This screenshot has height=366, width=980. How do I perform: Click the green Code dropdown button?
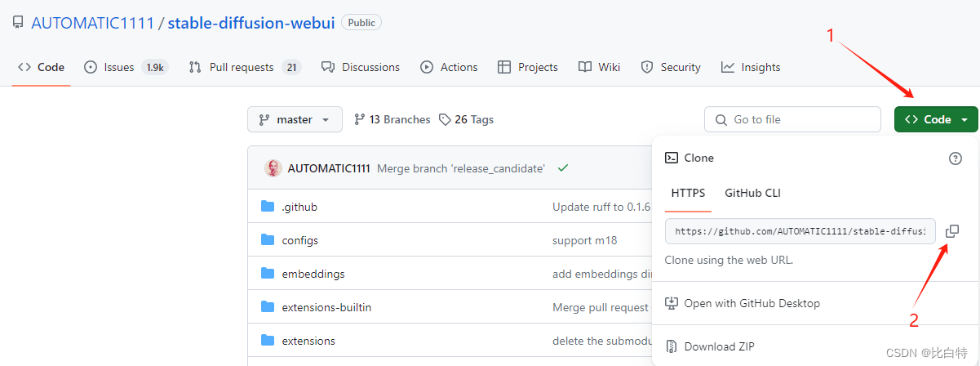pos(936,119)
